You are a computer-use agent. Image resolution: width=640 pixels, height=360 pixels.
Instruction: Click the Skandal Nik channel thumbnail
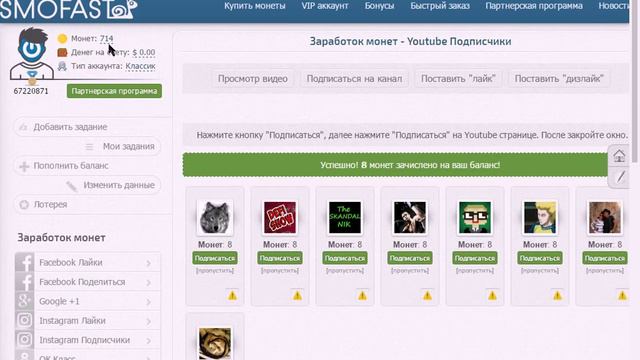click(345, 218)
